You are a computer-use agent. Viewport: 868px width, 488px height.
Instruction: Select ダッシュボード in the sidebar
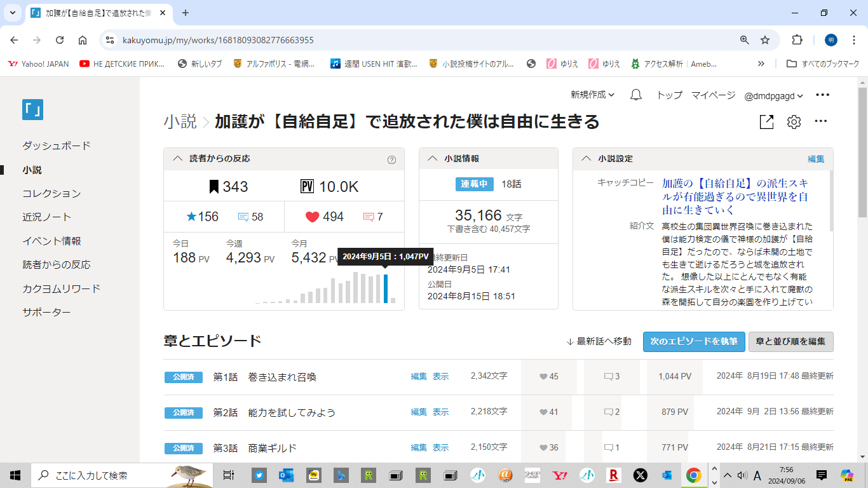[57, 146]
